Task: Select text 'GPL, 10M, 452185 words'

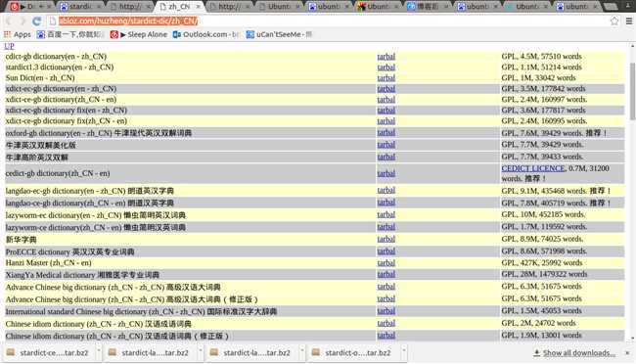Action: tap(543, 214)
